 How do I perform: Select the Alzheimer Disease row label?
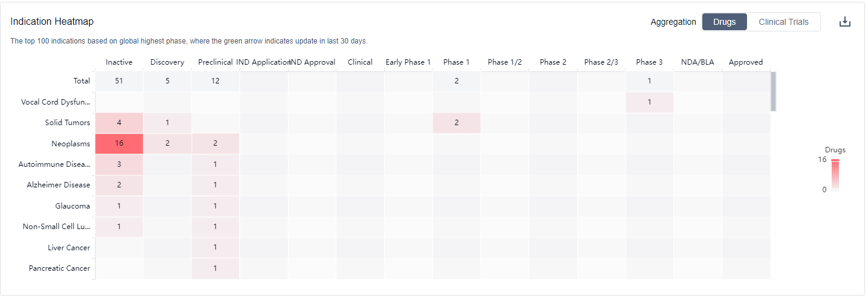pyautogui.click(x=58, y=185)
